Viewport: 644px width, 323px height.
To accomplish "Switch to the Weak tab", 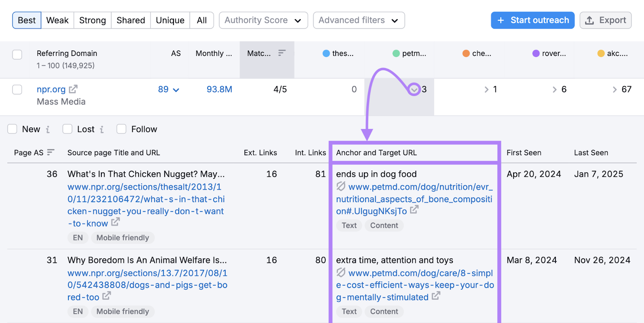I will tap(57, 20).
